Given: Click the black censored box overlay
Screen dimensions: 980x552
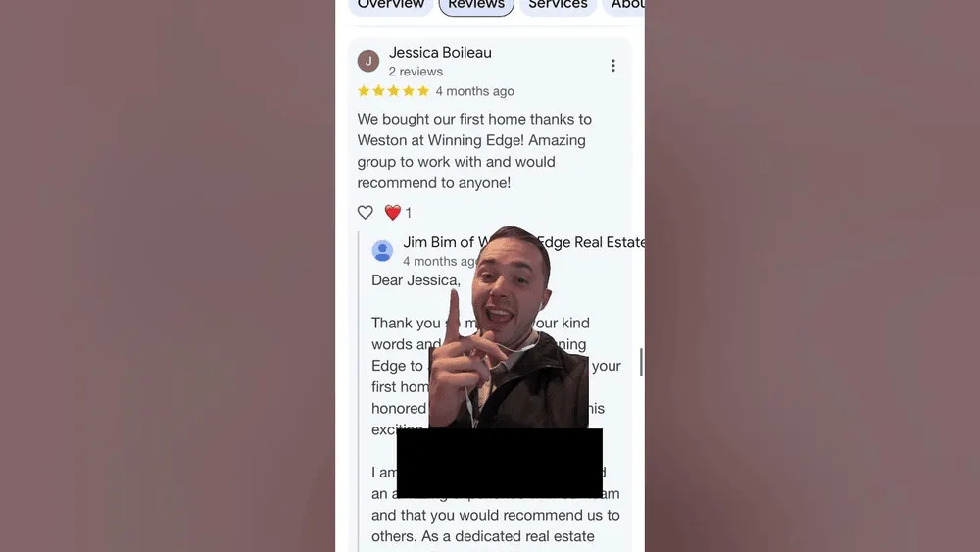Looking at the screenshot, I should 500,463.
